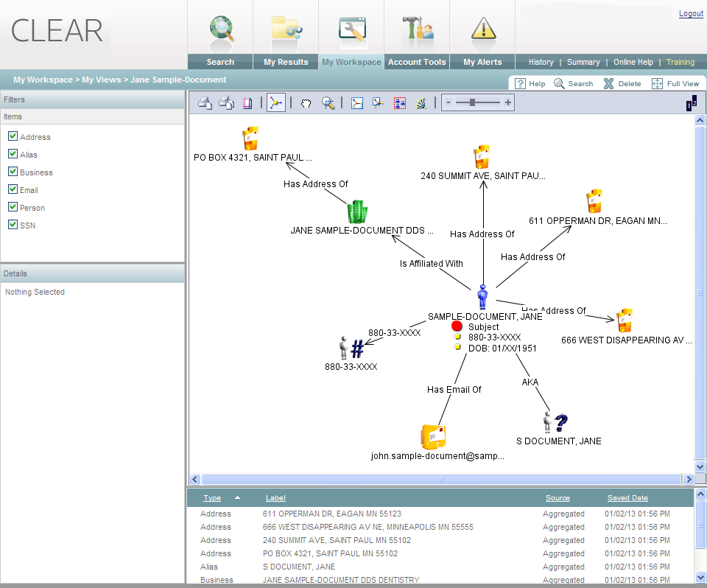This screenshot has width=707, height=588.
Task: Click the Search magnifier icon in the top navigation
Action: [220, 29]
